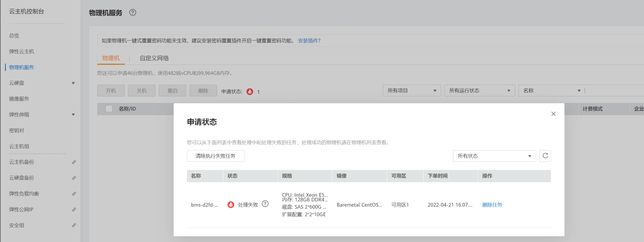Open the 所有状态 filter dropdown in dialog

pyautogui.click(x=494, y=156)
